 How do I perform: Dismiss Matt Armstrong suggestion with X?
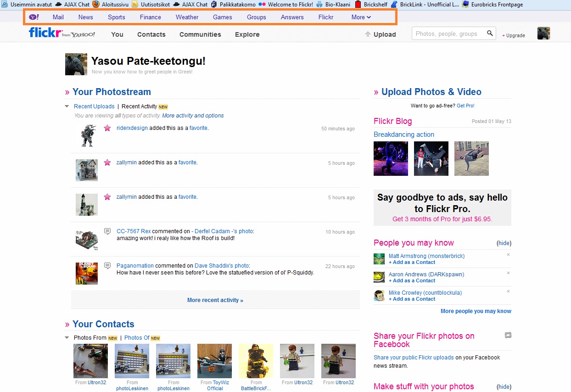click(508, 254)
